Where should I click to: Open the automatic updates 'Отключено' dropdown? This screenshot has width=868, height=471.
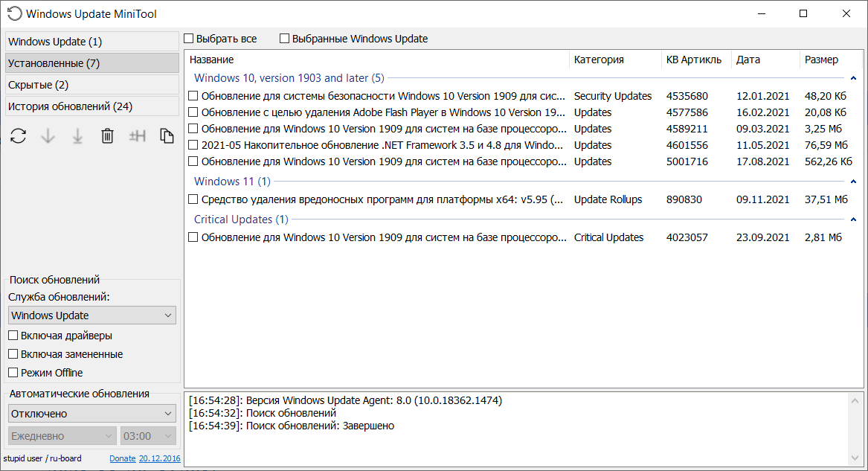92,414
